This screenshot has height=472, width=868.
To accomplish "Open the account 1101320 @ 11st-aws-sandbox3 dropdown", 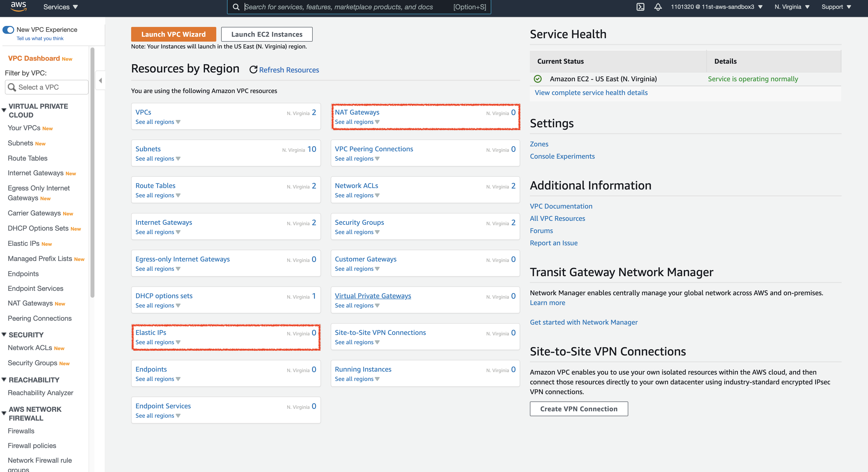I will (716, 7).
